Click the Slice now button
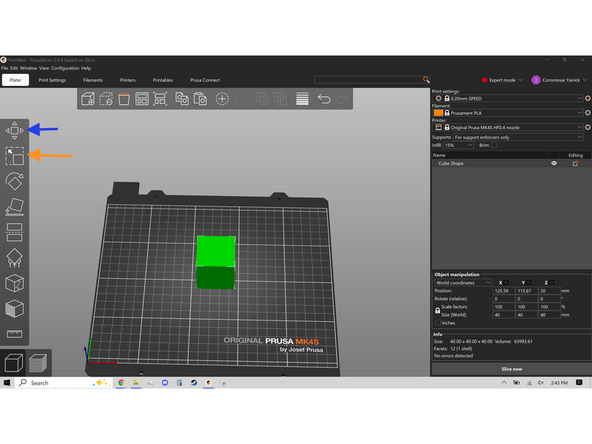This screenshot has height=444, width=592. click(512, 369)
